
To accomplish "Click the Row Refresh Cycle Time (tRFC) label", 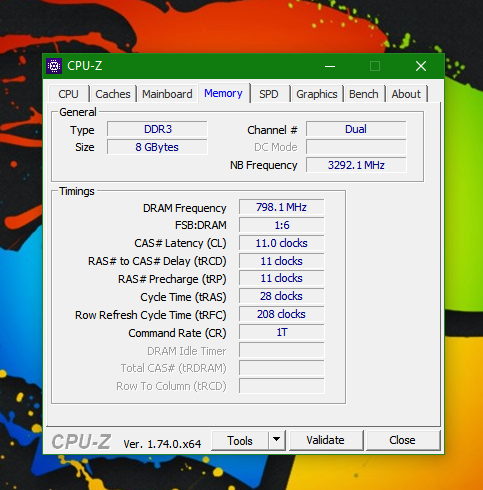I will (151, 315).
